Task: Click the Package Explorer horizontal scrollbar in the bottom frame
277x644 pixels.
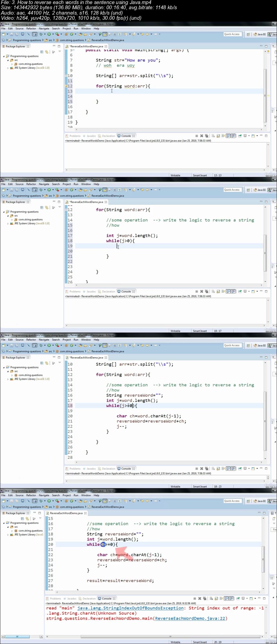Action: click(17, 636)
